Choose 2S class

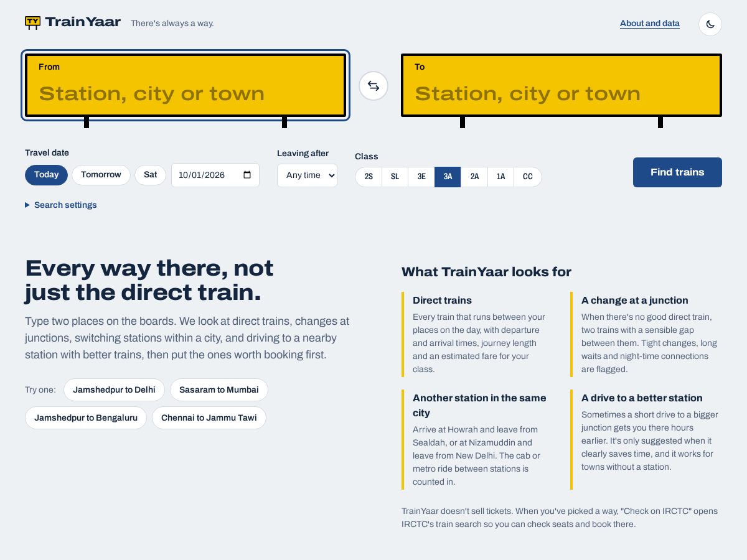tap(369, 177)
